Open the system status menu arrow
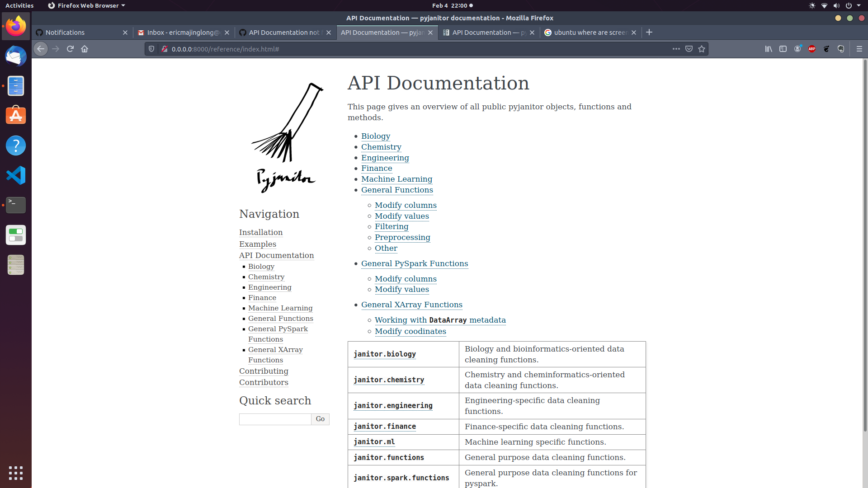 [x=858, y=5]
